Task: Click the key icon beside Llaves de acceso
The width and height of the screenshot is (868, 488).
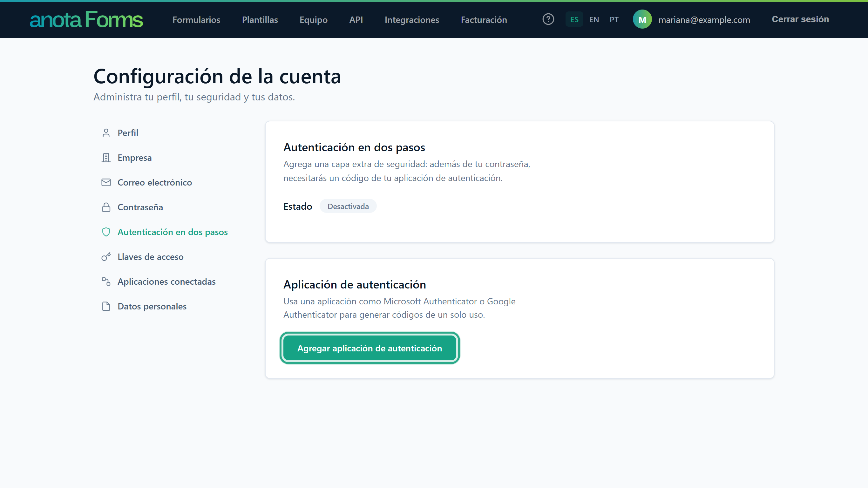Action: point(106,257)
